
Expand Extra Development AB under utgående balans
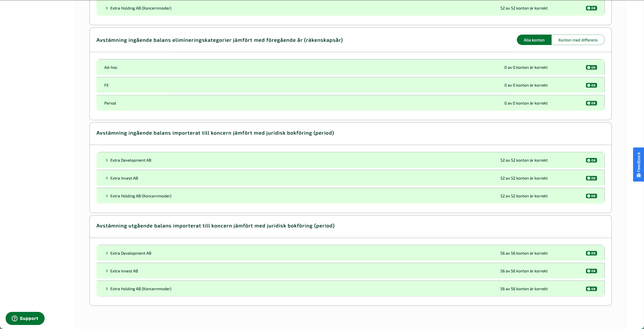pyautogui.click(x=107, y=253)
